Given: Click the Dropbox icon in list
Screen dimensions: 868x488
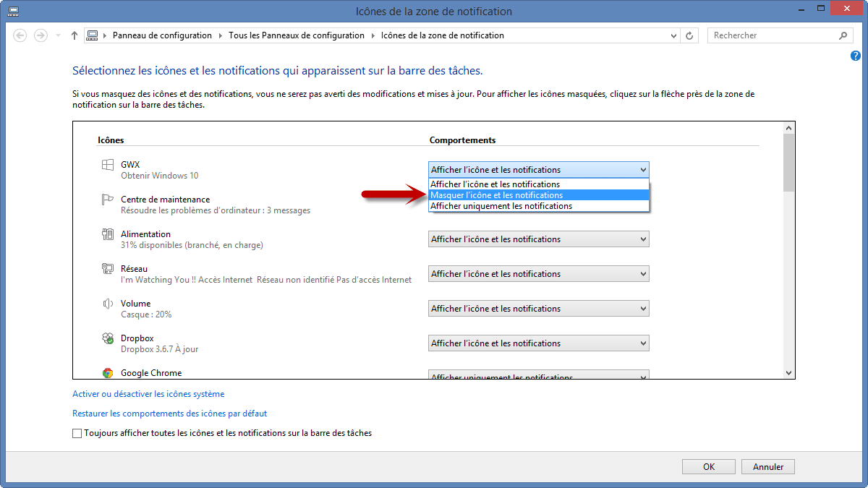Looking at the screenshot, I should pyautogui.click(x=108, y=338).
